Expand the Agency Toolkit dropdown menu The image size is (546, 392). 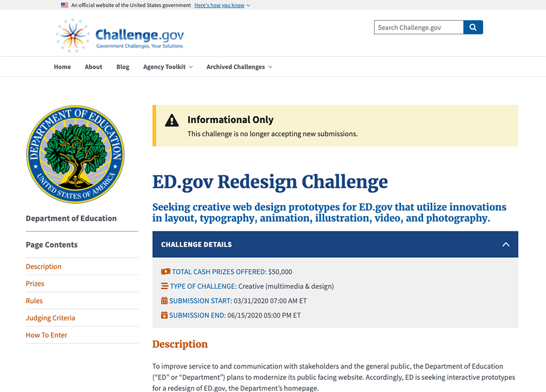coord(168,67)
